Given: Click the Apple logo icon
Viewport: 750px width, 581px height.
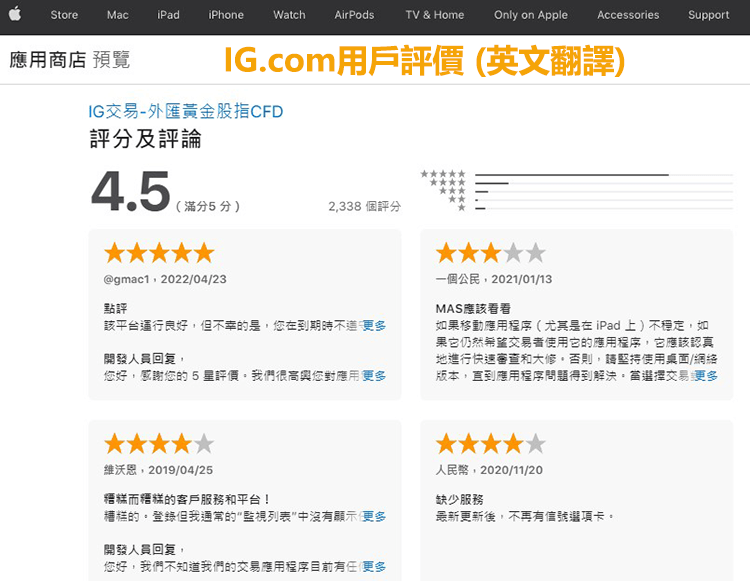Looking at the screenshot, I should [x=15, y=14].
